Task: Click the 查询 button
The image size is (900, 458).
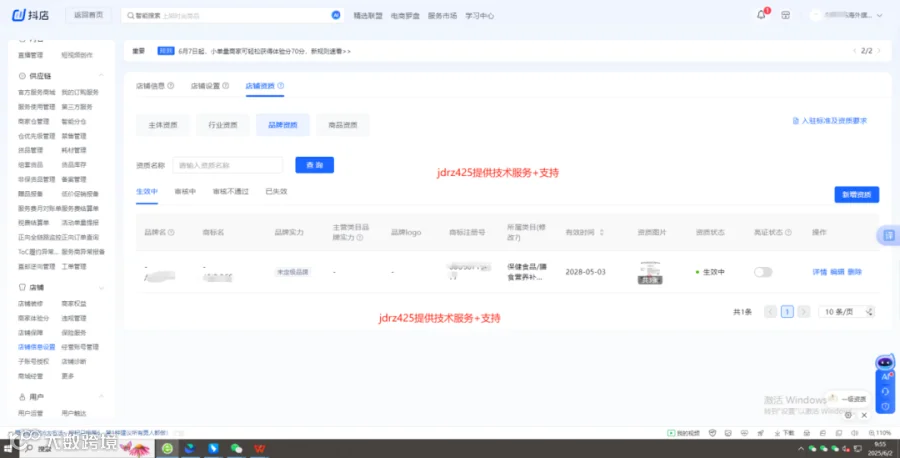Action: coord(315,165)
